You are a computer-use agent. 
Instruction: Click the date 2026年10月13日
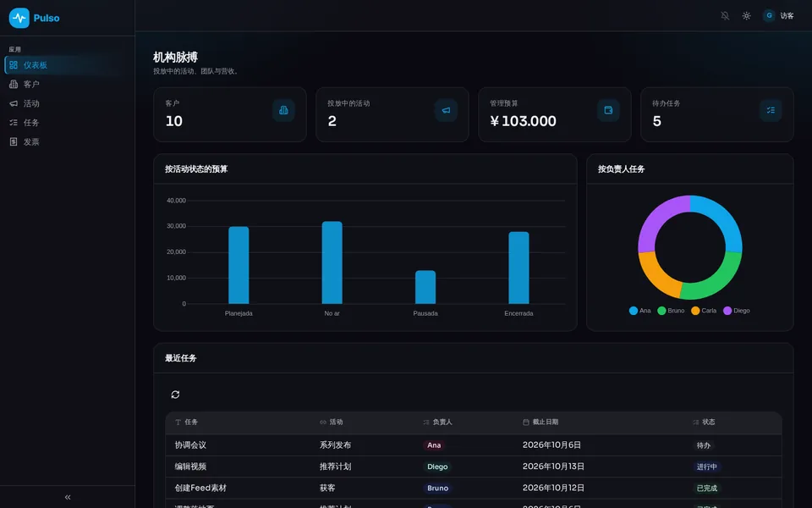pos(553,467)
